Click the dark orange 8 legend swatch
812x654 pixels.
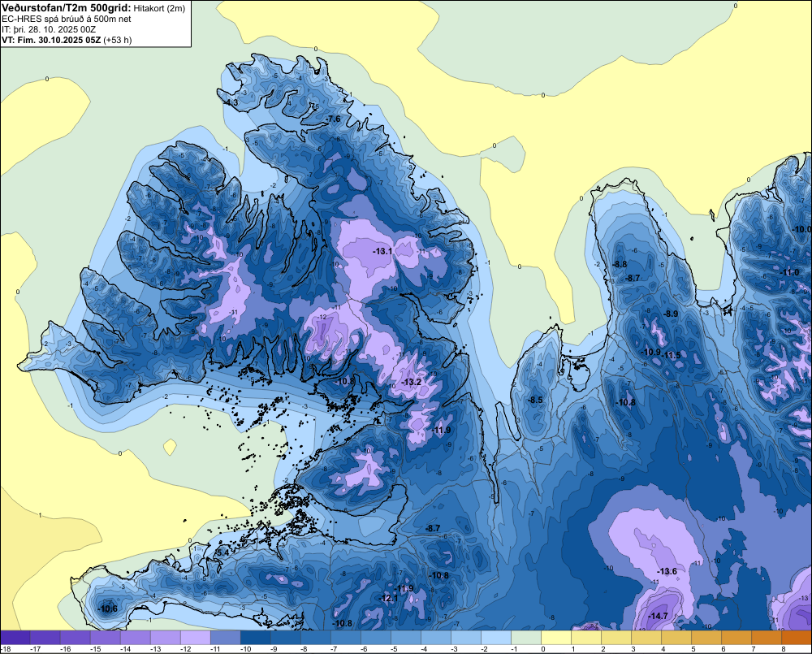tap(797, 637)
